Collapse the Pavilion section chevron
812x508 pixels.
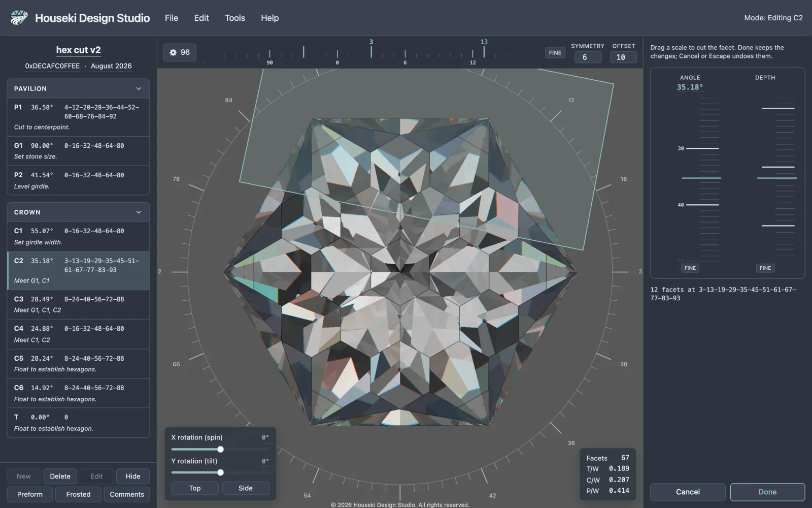(x=139, y=88)
